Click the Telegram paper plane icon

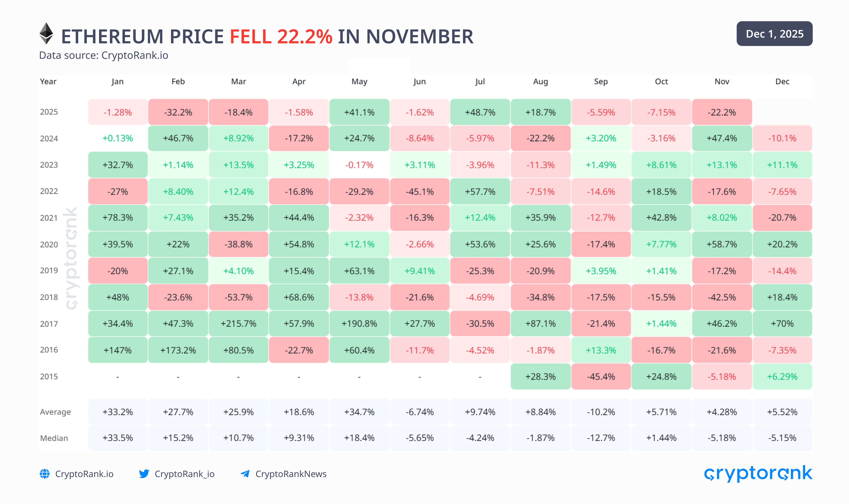tap(245, 474)
